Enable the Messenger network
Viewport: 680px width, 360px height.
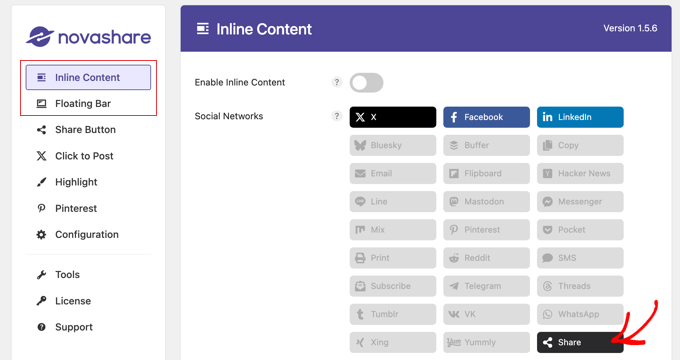(x=580, y=202)
